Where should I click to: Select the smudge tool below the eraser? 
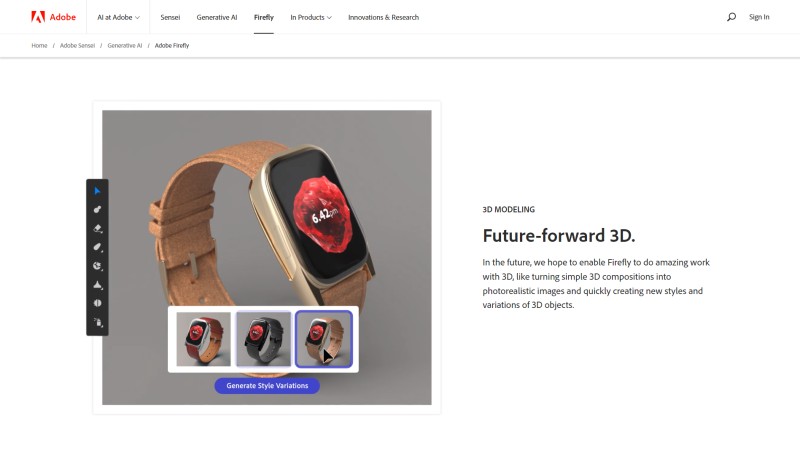coord(97,247)
